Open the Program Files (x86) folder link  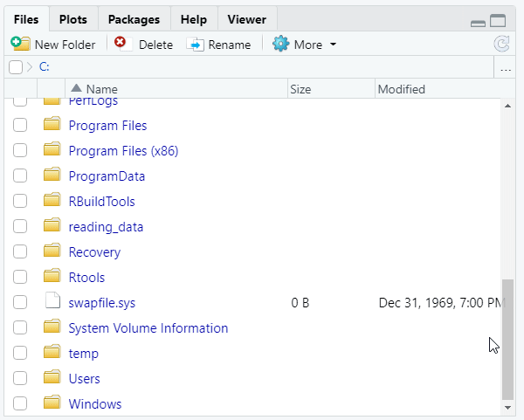[123, 151]
